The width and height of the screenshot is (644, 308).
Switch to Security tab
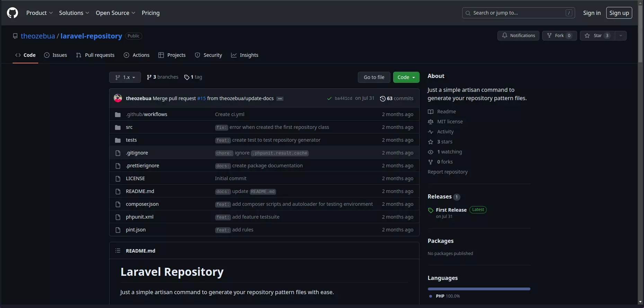(x=208, y=55)
